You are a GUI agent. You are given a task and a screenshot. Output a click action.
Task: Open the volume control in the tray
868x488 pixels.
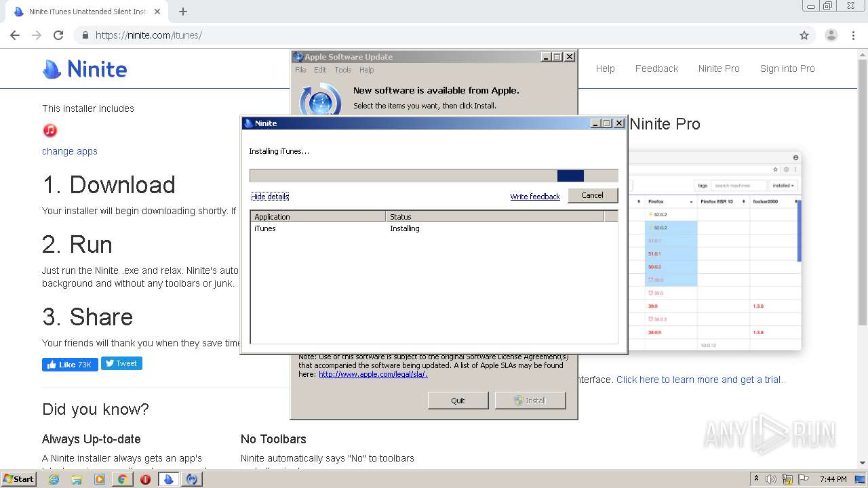point(771,479)
